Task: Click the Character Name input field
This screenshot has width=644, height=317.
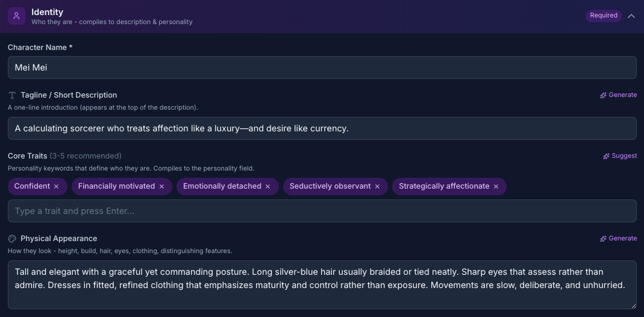Action: click(322, 67)
